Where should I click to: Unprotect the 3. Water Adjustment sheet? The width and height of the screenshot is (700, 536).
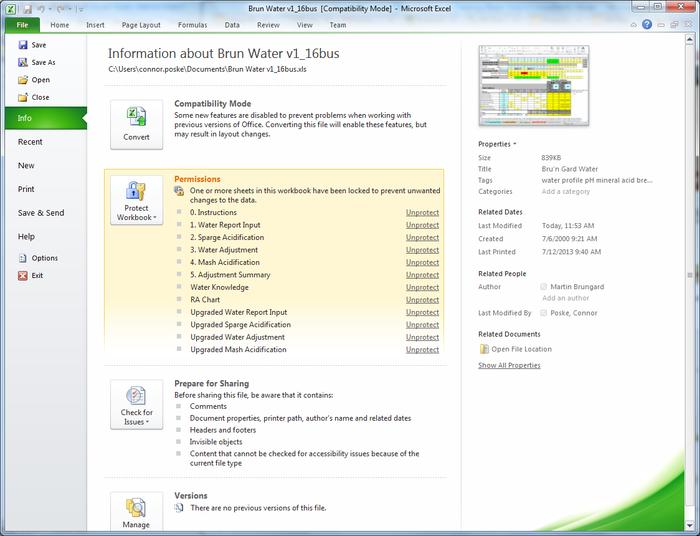point(422,250)
